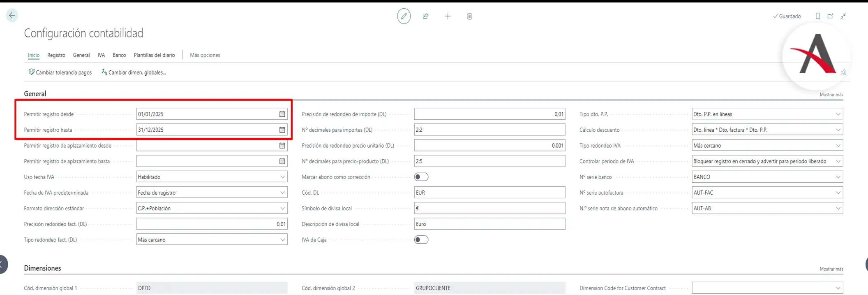Click the back arrow icon
The height and width of the screenshot is (295, 868).
click(12, 16)
